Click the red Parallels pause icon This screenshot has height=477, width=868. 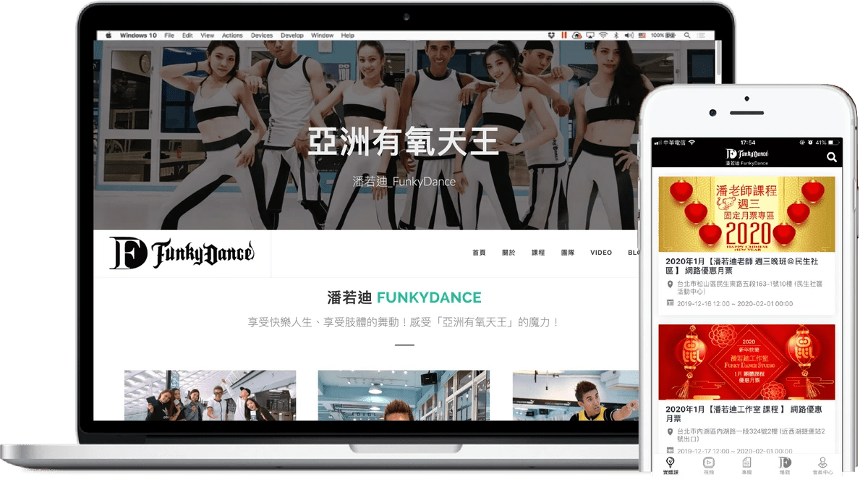[563, 35]
